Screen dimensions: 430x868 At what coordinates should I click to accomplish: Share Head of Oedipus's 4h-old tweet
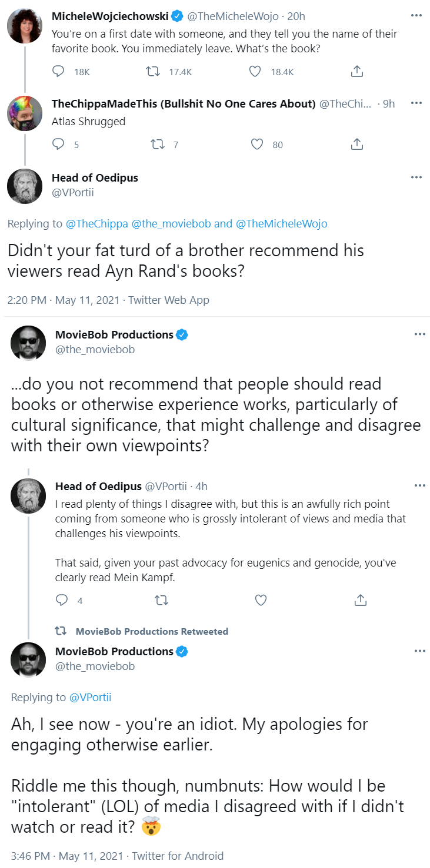coord(361,600)
